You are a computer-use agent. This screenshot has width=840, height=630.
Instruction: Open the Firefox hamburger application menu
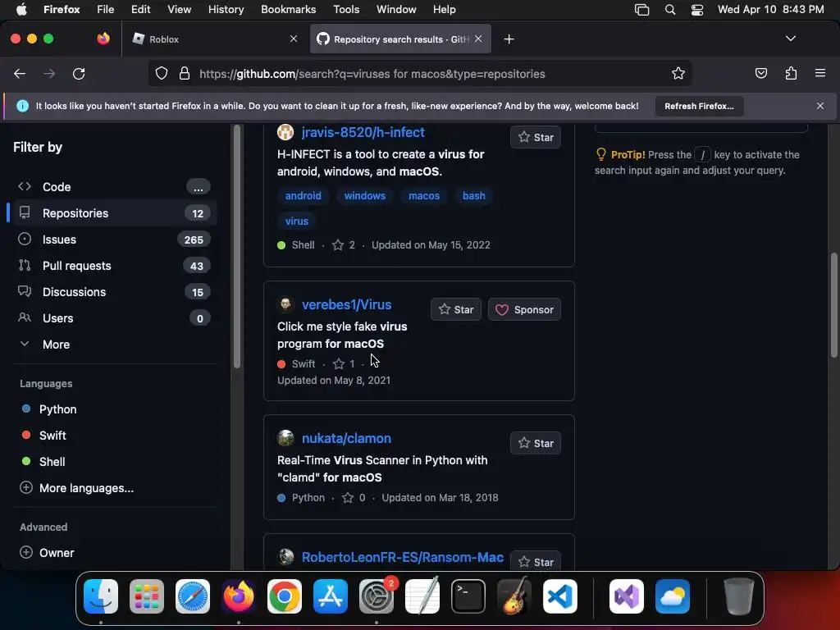click(x=820, y=73)
